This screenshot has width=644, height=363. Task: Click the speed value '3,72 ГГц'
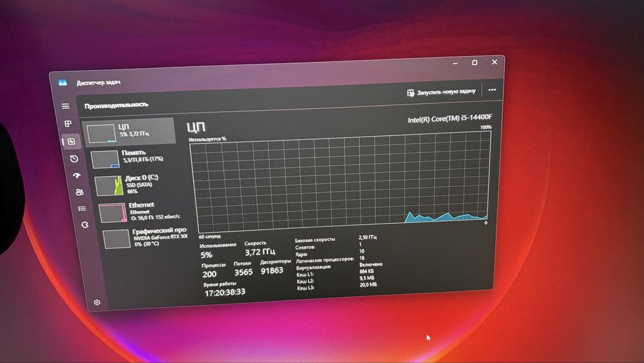pyautogui.click(x=260, y=251)
